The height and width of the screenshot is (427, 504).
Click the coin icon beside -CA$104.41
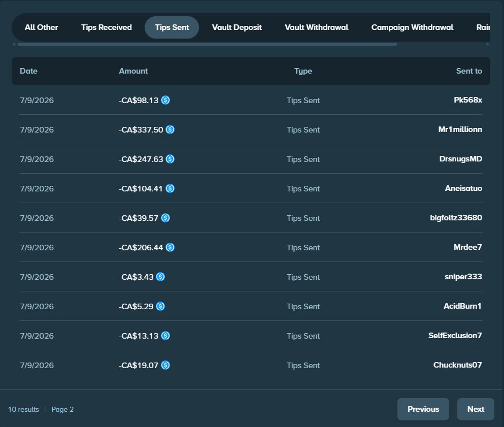click(170, 188)
